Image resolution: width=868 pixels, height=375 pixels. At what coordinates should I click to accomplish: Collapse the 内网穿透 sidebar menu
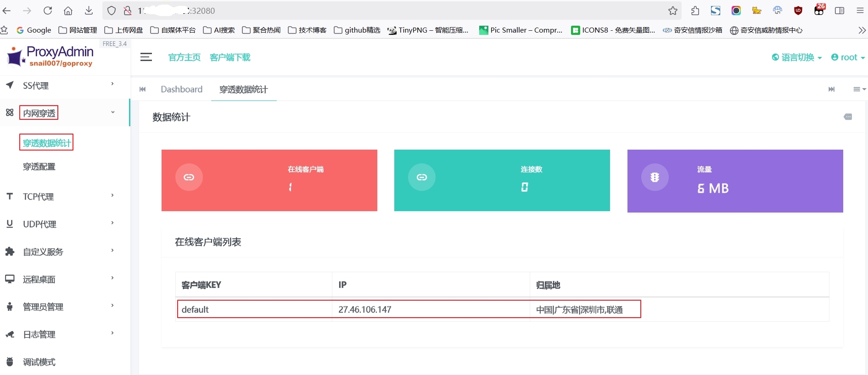(x=60, y=113)
